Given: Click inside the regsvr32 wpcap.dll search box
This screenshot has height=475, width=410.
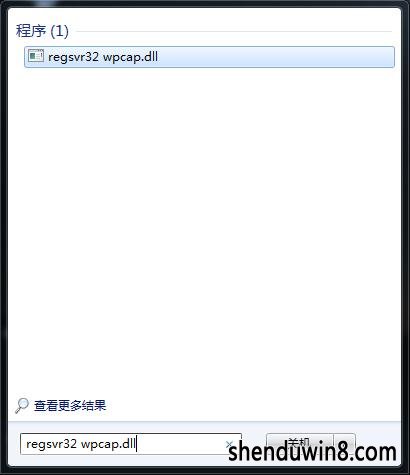Looking at the screenshot, I should (x=131, y=444).
